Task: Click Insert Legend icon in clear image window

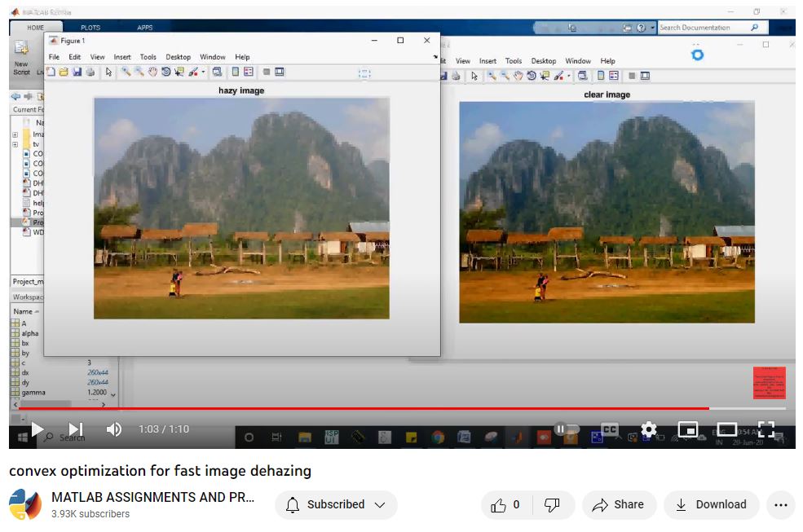Action: [x=614, y=76]
